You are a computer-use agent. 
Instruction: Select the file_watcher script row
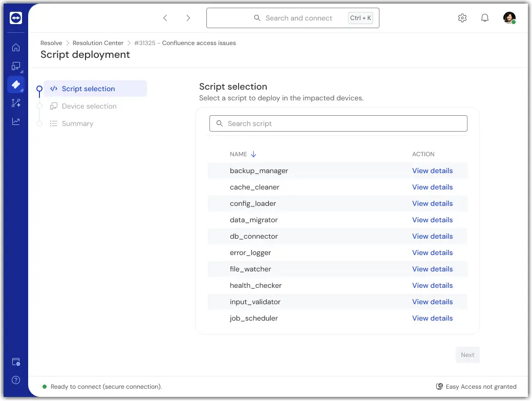(x=337, y=269)
